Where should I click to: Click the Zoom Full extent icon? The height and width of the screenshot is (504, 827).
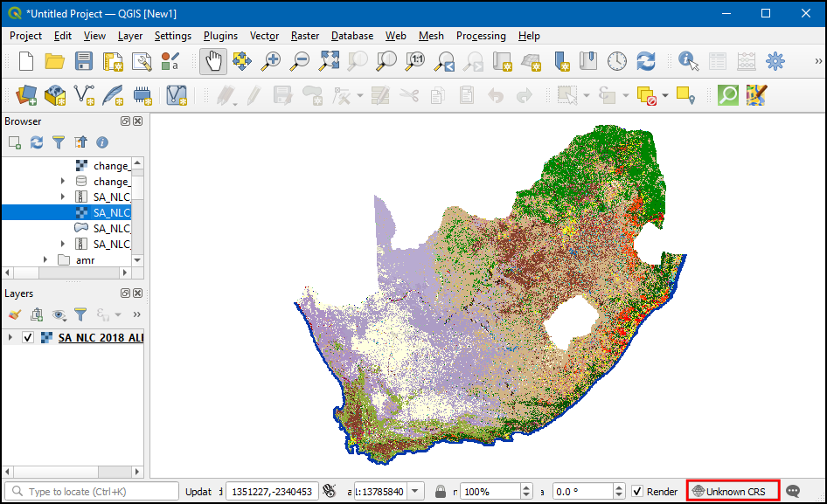pyautogui.click(x=329, y=61)
